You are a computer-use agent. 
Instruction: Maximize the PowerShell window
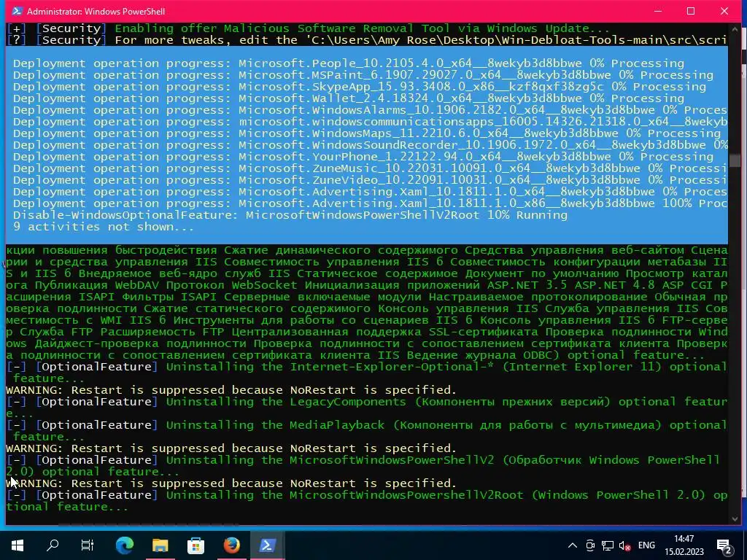[x=691, y=11]
